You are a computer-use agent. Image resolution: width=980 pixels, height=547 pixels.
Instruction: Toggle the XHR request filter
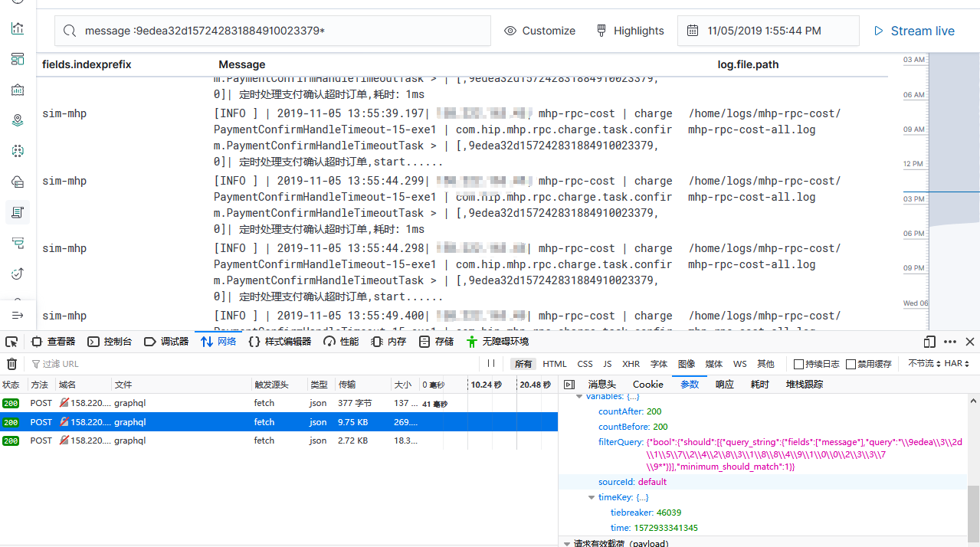[x=631, y=364]
